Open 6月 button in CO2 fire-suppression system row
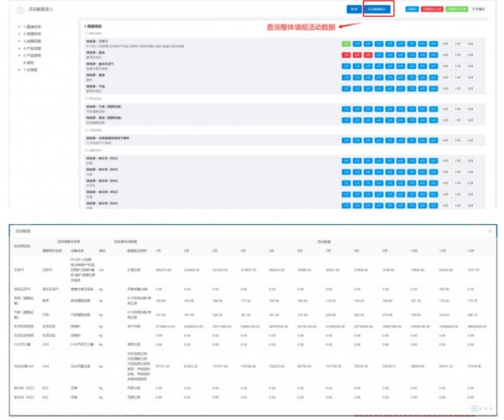 click(401, 140)
